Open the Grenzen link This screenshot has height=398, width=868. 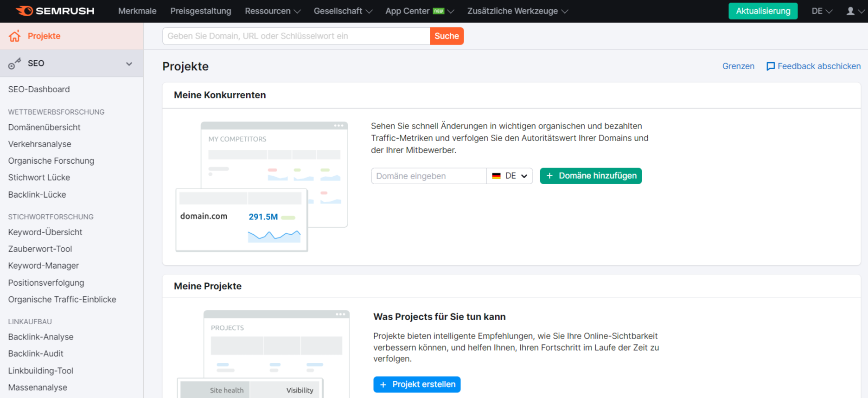738,66
